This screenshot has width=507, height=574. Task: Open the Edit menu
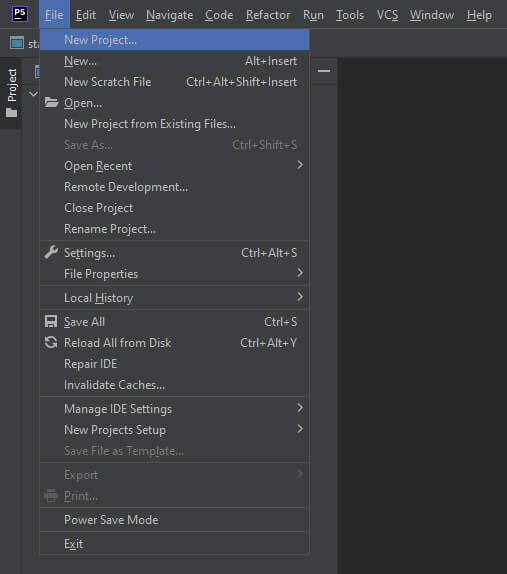tap(86, 15)
